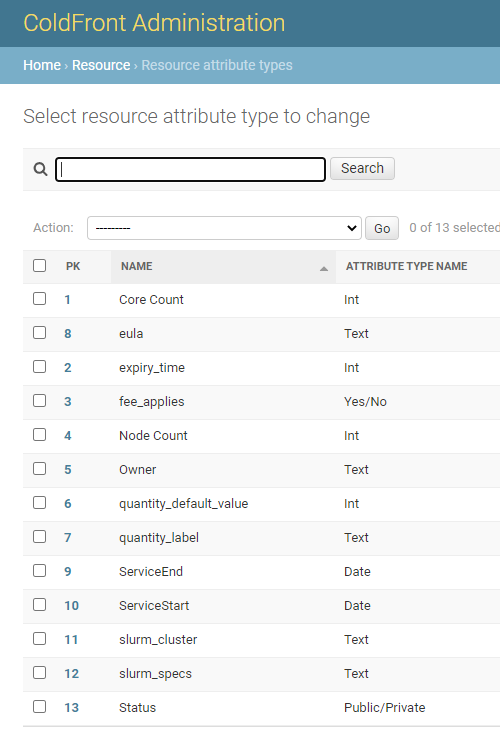Click the '0 of 13 selected' counter text
Image resolution: width=500 pixels, height=742 pixels.
(454, 228)
